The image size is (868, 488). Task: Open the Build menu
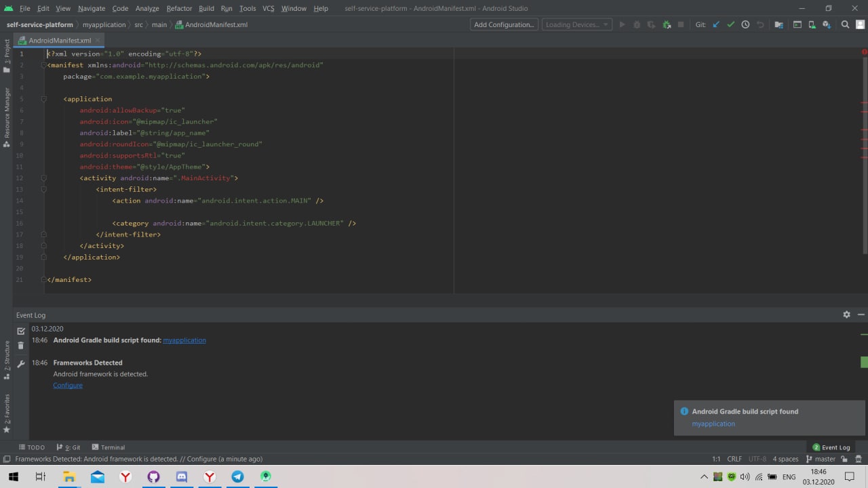coord(206,8)
